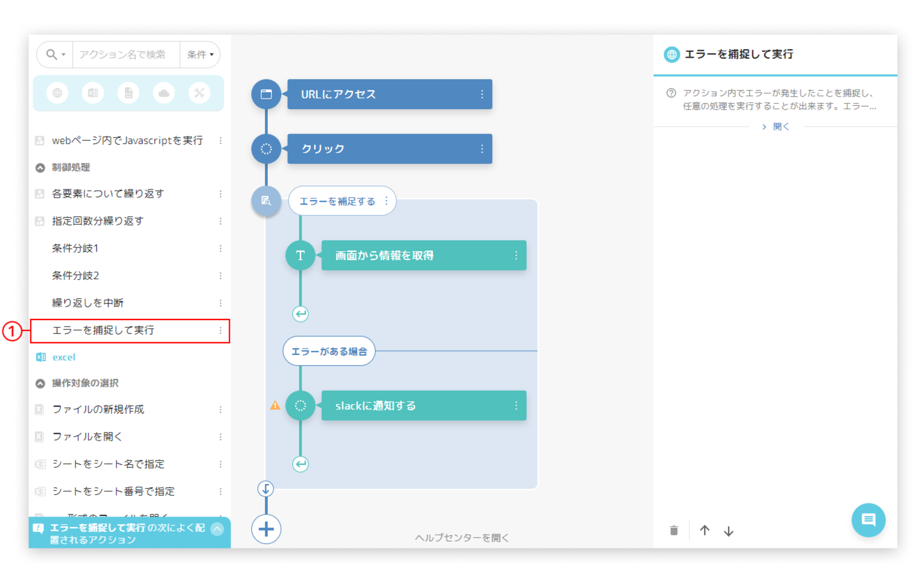This screenshot has width=924, height=583.
Task: Click return arrow under slackに通知する
Action: (x=300, y=465)
